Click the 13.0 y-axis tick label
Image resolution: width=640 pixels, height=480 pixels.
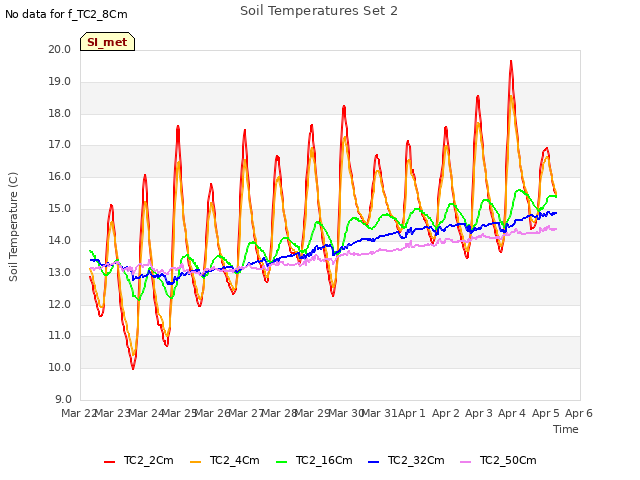click(60, 272)
